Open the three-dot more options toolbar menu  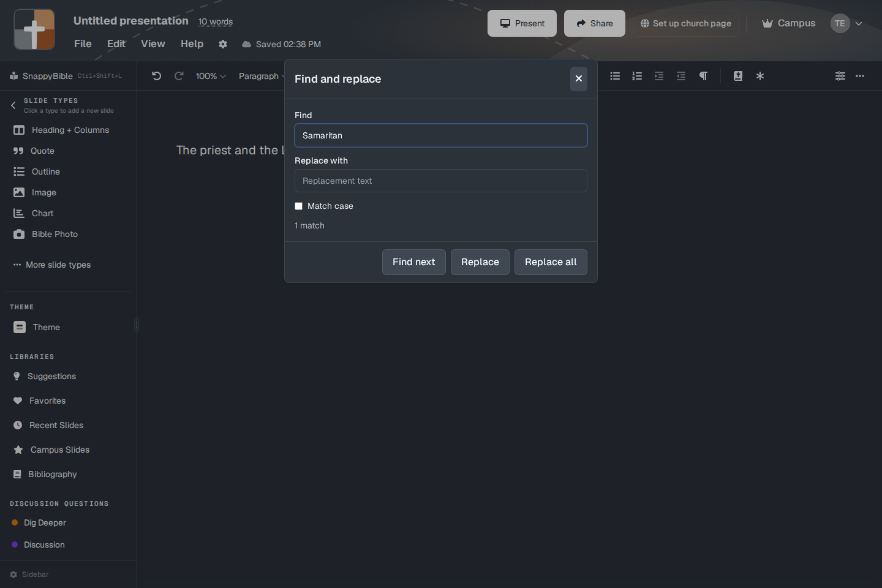click(860, 76)
